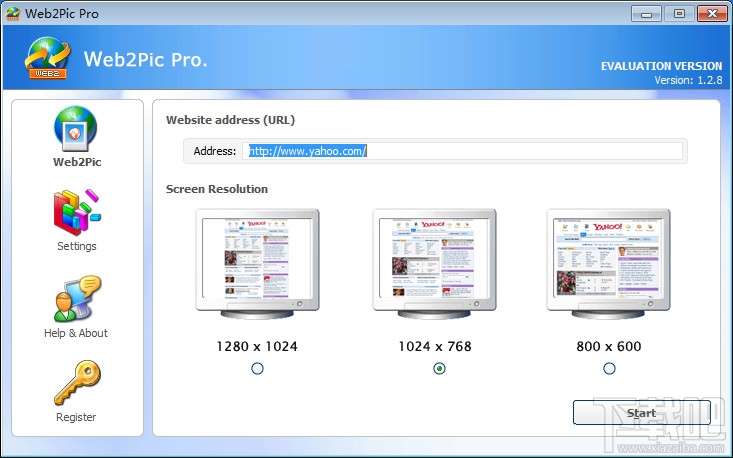Click the 1024 x 768 monitor preview
This screenshot has height=458, width=733.
coord(434,264)
